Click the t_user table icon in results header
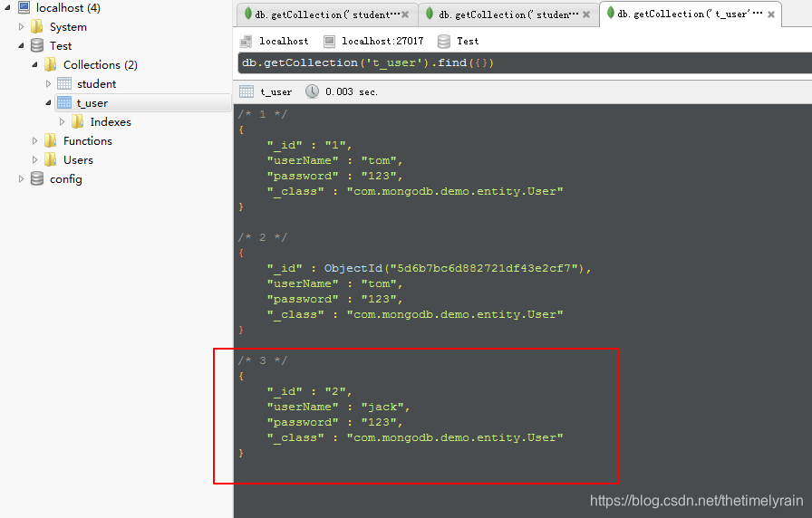This screenshot has width=812, height=518. (246, 91)
